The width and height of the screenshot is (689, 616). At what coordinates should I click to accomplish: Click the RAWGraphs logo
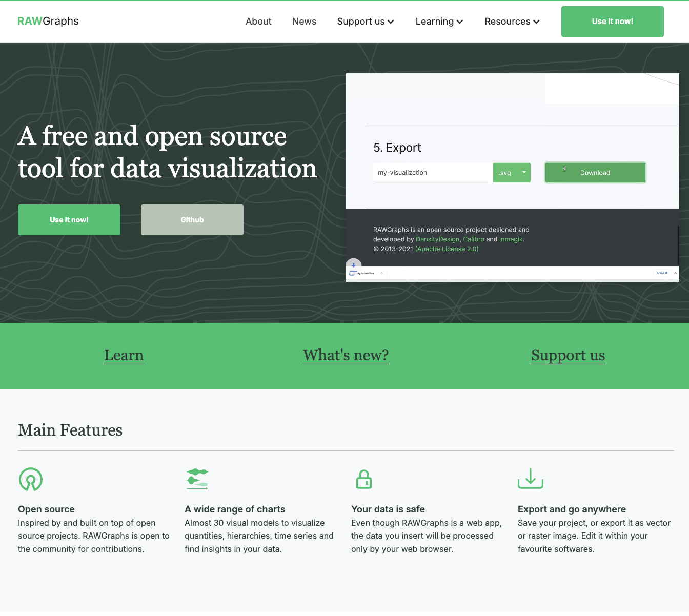[48, 21]
